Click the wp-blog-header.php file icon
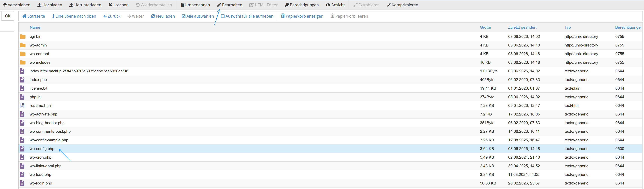The height and width of the screenshot is (189, 644). click(x=22, y=123)
